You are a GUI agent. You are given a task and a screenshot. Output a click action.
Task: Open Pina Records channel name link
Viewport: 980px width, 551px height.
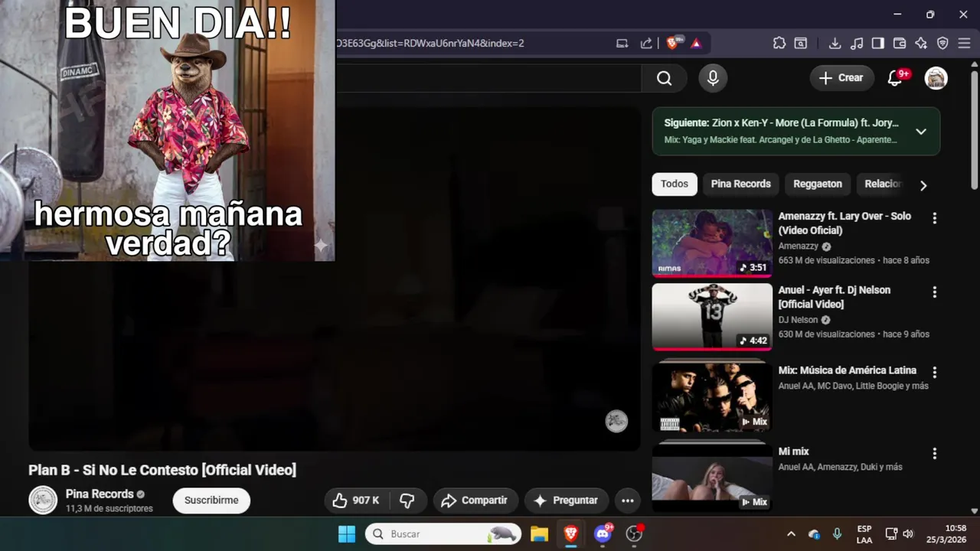click(x=100, y=494)
